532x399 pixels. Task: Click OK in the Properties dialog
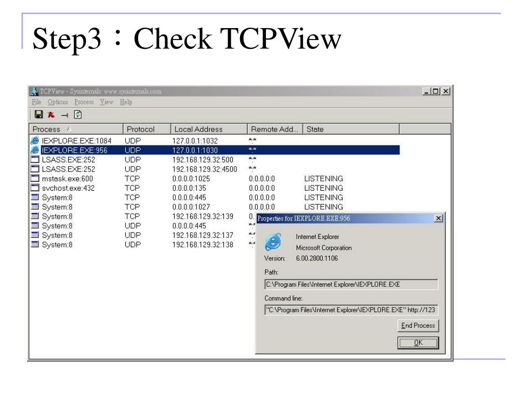pos(418,343)
